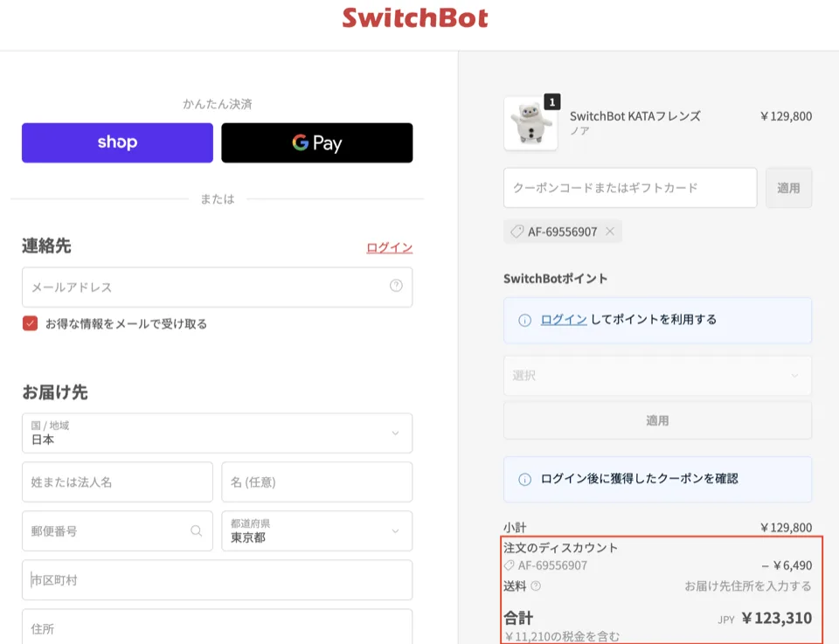Screen dimensions: 839x644
Task: Focus the 名 (任意) field
Action: pyautogui.click(x=316, y=482)
